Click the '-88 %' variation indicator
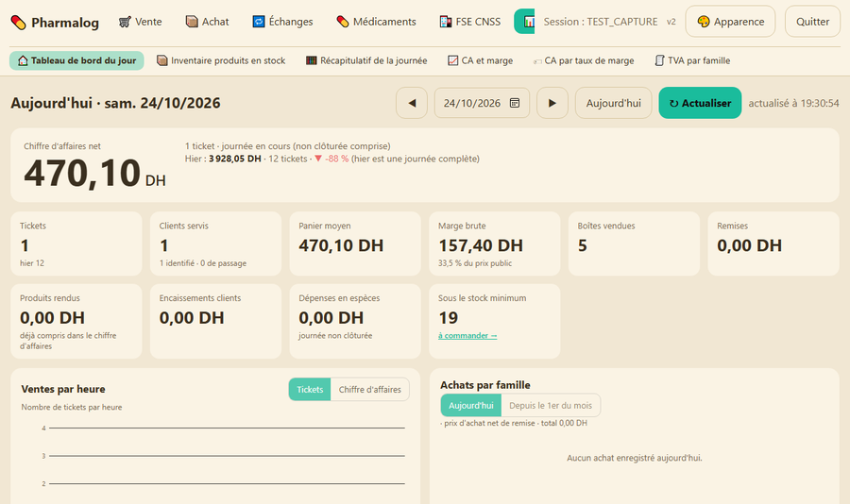 click(331, 159)
